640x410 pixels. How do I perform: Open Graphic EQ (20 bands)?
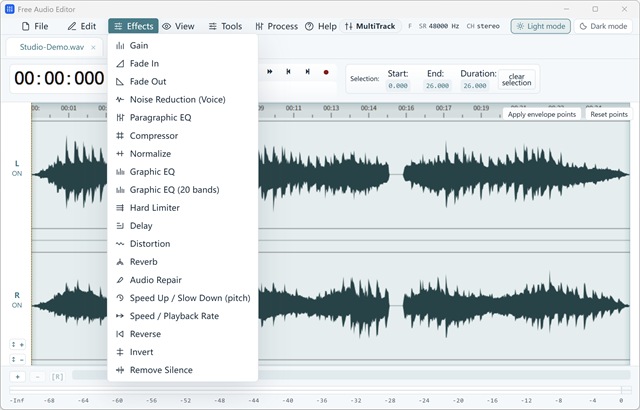click(182, 190)
